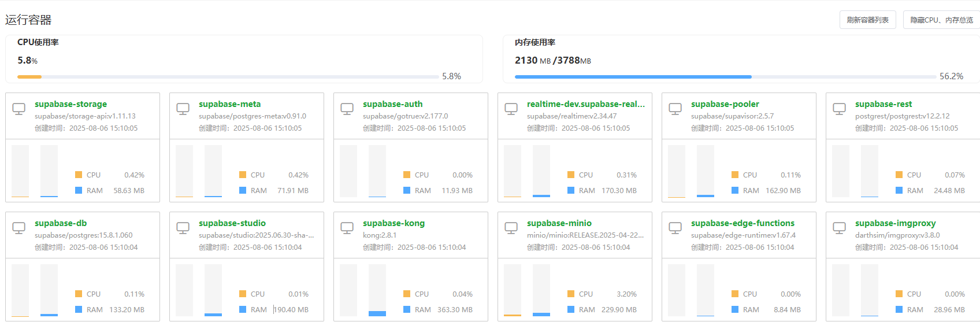Open the supabase-minio container link
980x329 pixels.
[559, 223]
